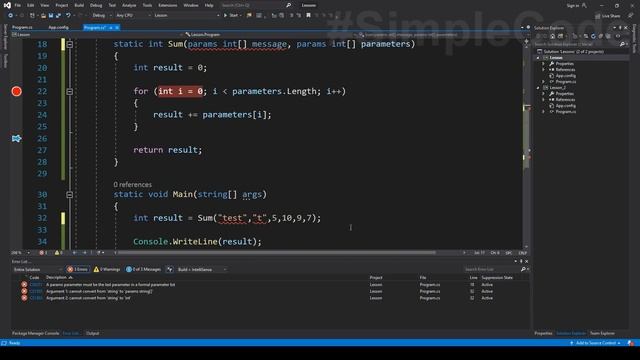Start debugging with the Start button

pyautogui.click(x=231, y=15)
